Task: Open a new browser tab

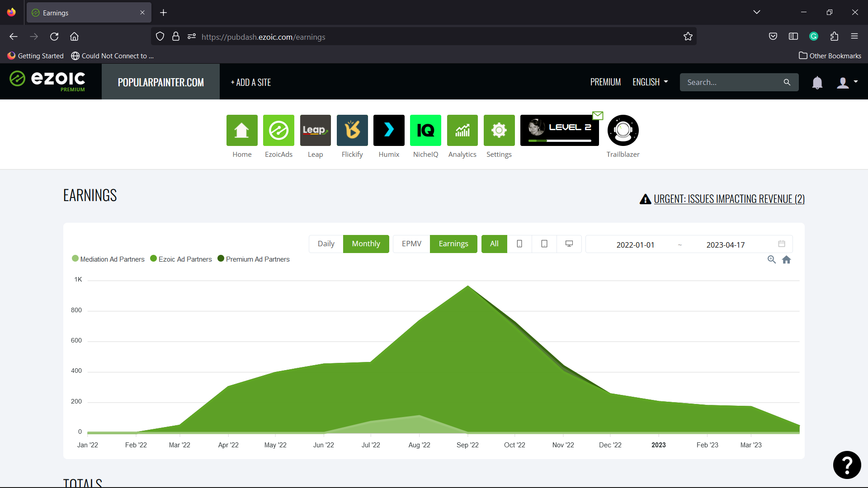Action: tap(164, 13)
